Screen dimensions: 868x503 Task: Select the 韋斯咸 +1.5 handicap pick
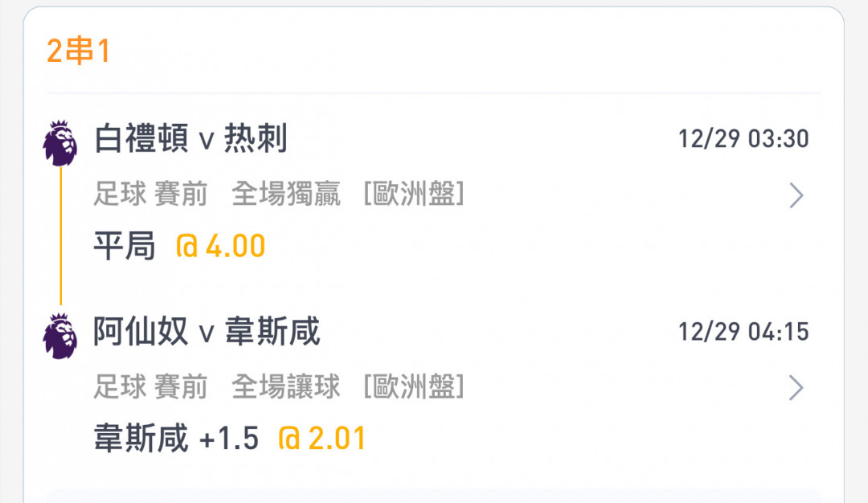point(177,439)
